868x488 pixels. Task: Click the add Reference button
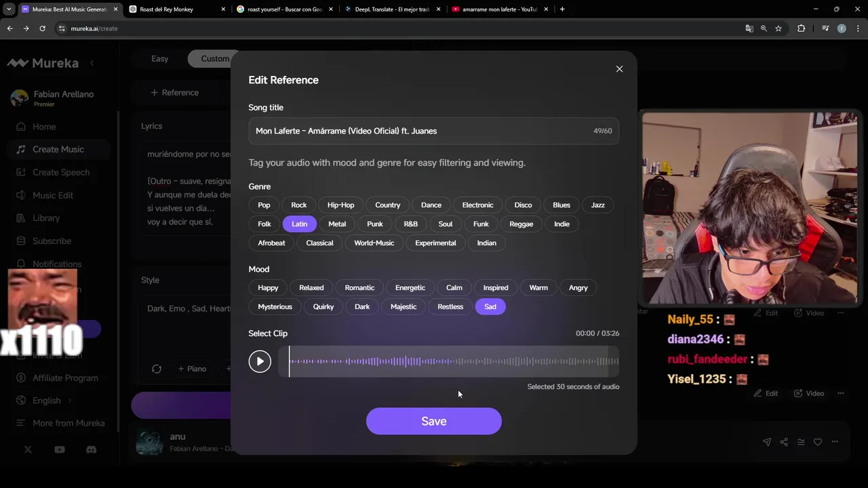pyautogui.click(x=175, y=93)
